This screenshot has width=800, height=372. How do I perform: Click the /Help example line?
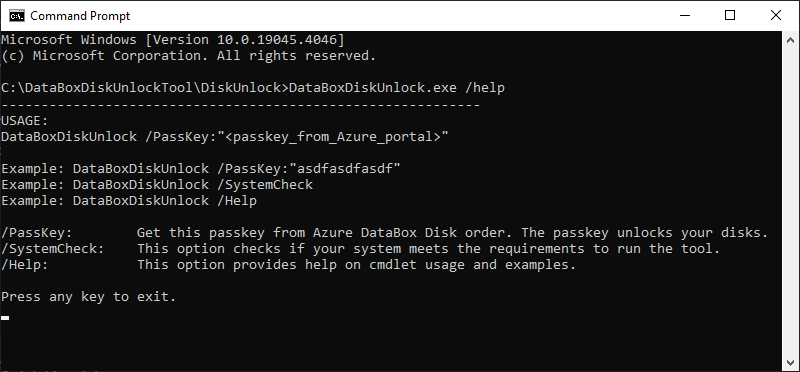[x=129, y=201]
